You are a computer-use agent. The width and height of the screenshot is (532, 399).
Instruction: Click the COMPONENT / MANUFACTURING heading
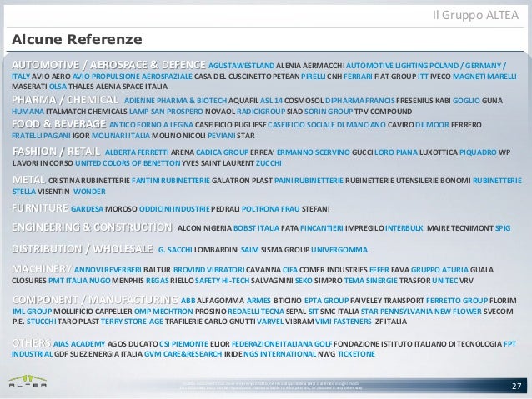coord(95,300)
